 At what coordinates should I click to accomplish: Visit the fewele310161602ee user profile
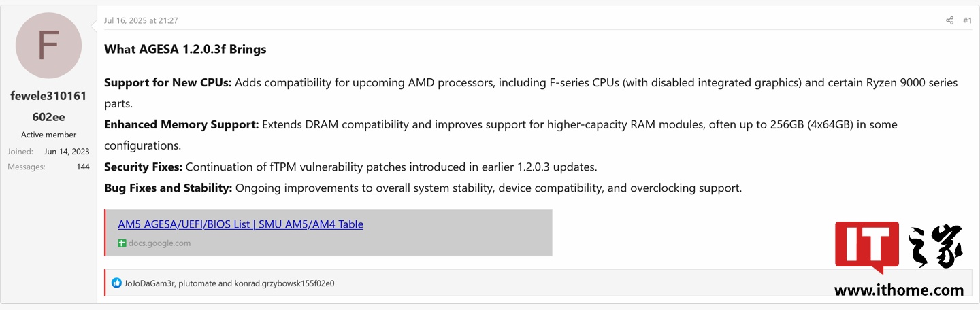pyautogui.click(x=48, y=106)
